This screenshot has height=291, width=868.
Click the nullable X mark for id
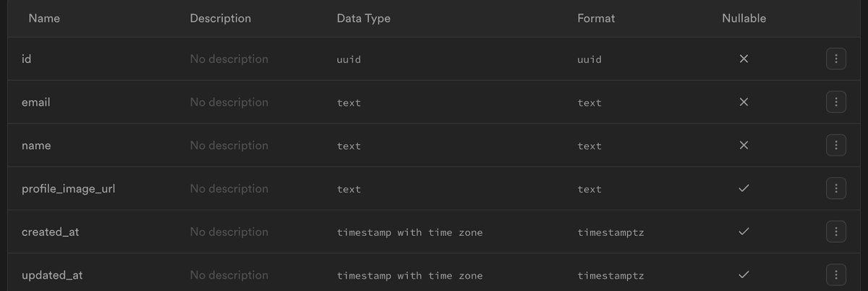744,59
